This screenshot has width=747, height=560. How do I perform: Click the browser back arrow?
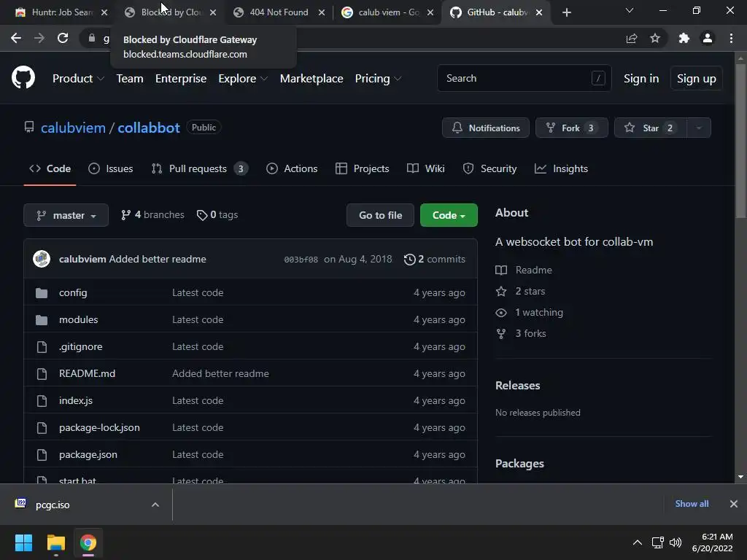pyautogui.click(x=16, y=38)
